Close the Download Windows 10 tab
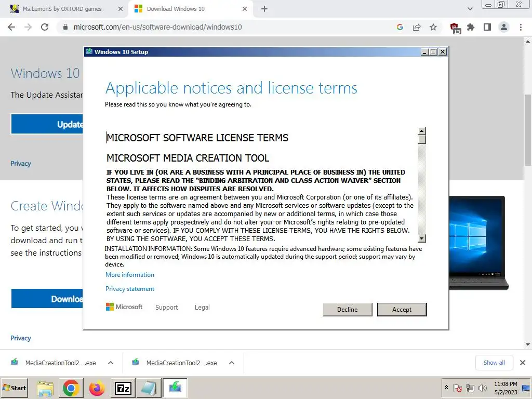 245,9
